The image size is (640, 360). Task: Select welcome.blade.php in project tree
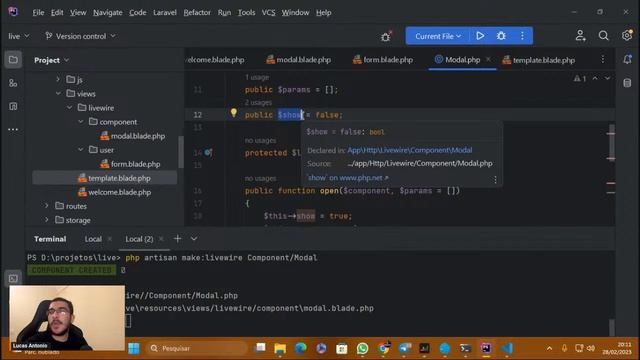pyautogui.click(x=114, y=192)
